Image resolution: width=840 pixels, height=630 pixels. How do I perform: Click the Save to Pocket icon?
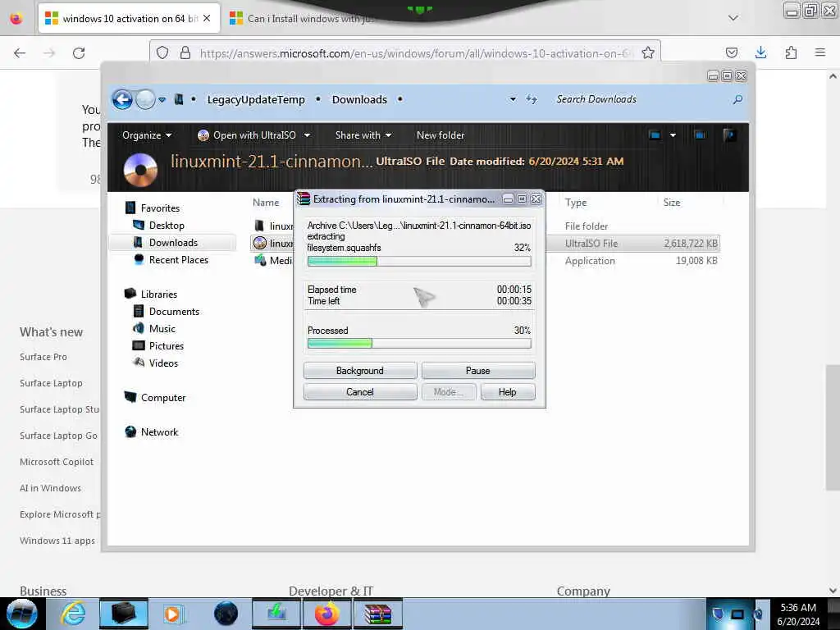click(x=731, y=52)
